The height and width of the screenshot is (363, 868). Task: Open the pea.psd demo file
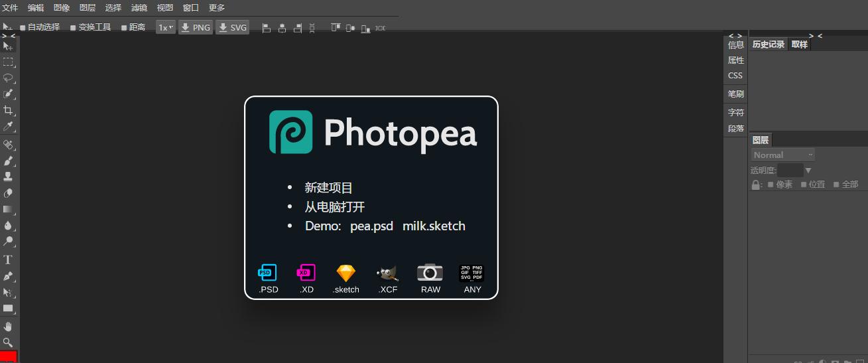point(371,226)
